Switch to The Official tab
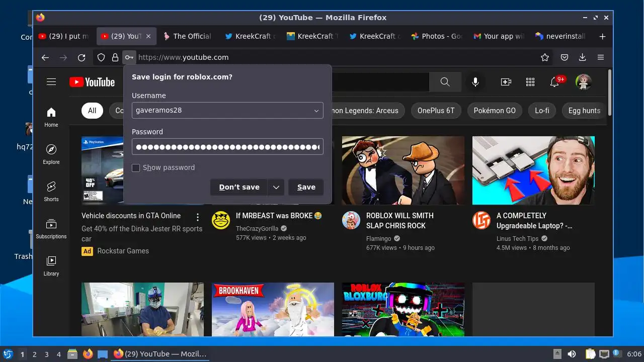This screenshot has height=362, width=644. tap(187, 36)
